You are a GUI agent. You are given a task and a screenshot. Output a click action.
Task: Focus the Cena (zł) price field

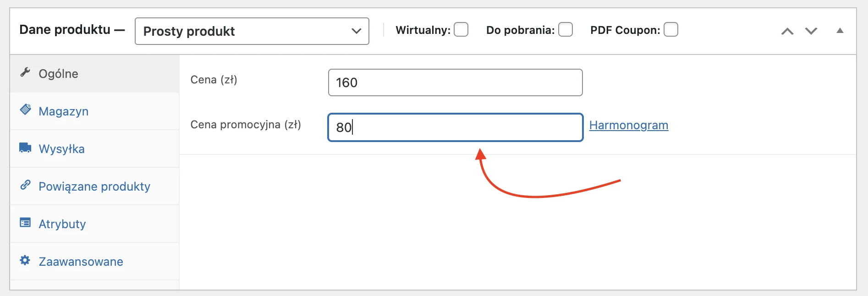pyautogui.click(x=456, y=82)
